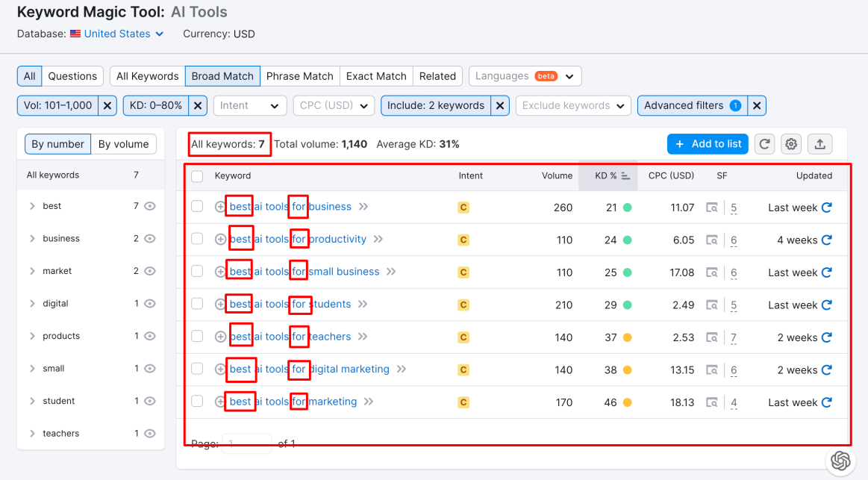The width and height of the screenshot is (868, 480).
Task: Select the Questions tab
Action: tap(72, 76)
